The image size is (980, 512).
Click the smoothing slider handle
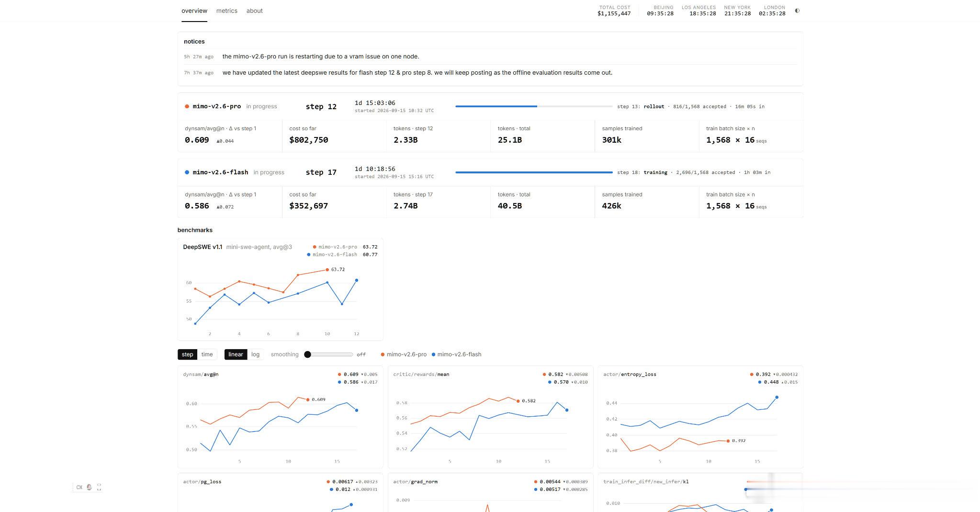tap(308, 354)
